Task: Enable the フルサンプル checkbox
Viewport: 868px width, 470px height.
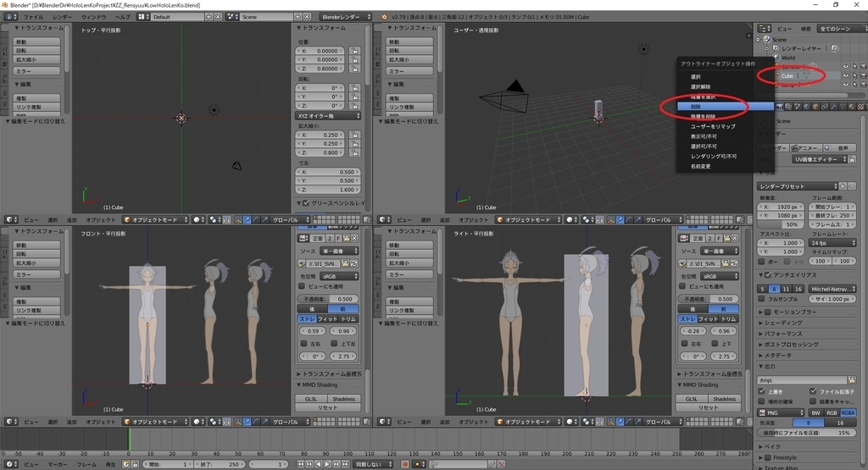Action: coord(763,299)
